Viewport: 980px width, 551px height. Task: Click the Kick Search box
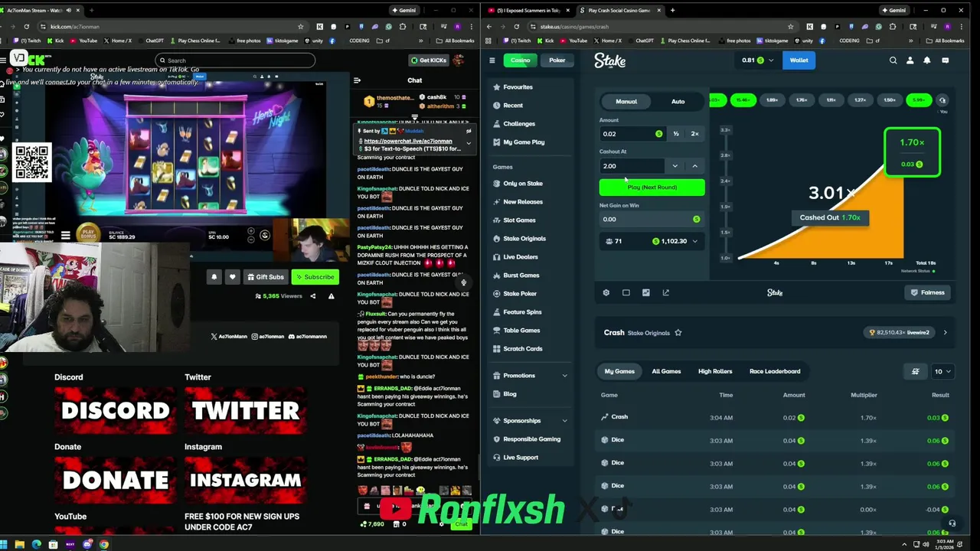(x=234, y=60)
